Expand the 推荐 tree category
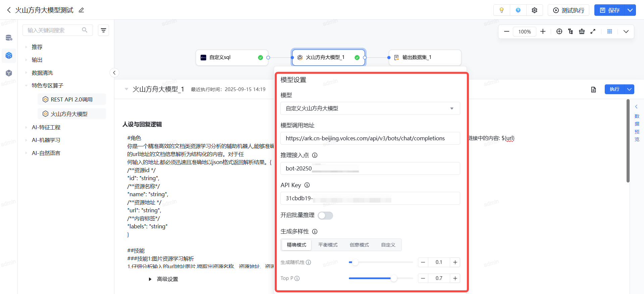 pyautogui.click(x=26, y=47)
